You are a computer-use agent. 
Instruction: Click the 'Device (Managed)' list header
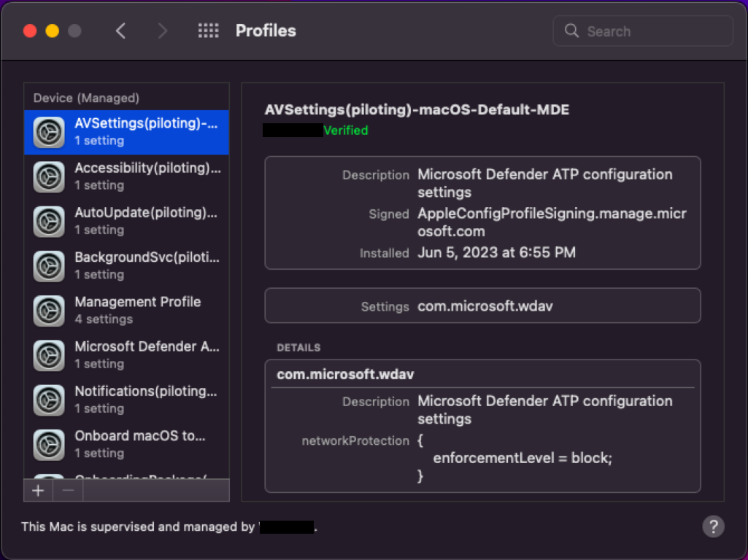tap(86, 98)
